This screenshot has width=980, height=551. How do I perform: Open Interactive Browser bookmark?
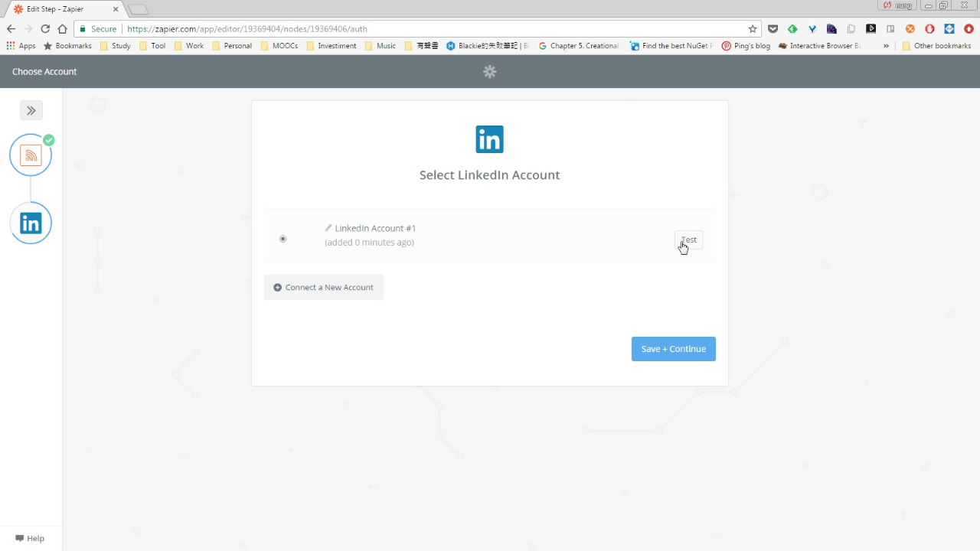[819, 46]
